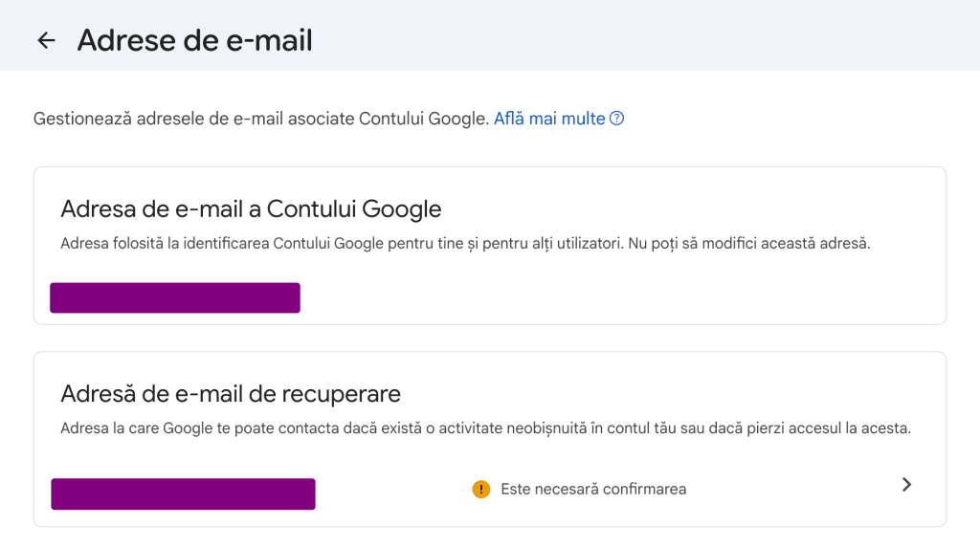Screen dimensions: 980x548
Task: Click "Este necesară confirmarea" status text
Action: [593, 489]
